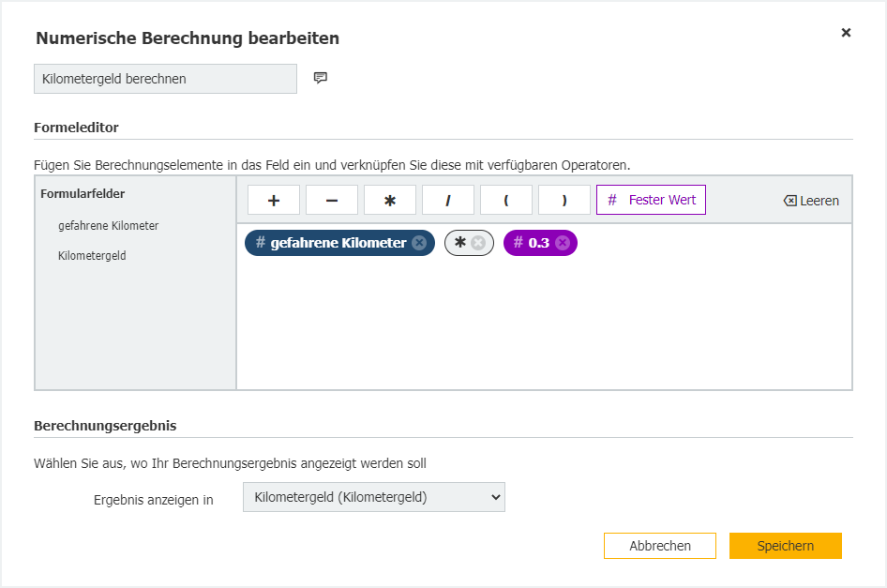The width and height of the screenshot is (887, 588).
Task: Select the division operator icon
Action: click(447, 199)
